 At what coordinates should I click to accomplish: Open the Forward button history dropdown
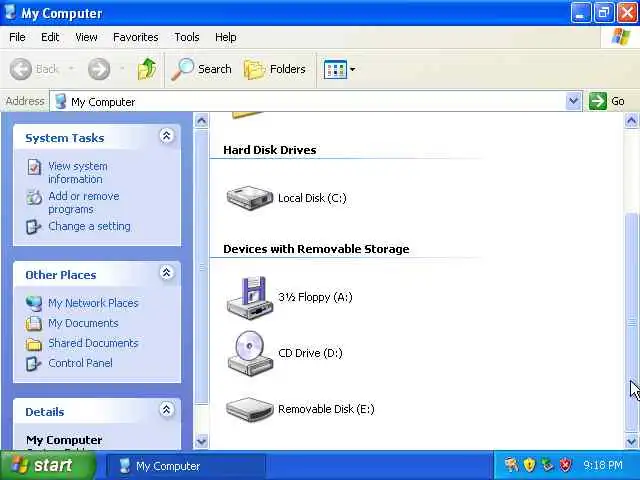[122, 69]
